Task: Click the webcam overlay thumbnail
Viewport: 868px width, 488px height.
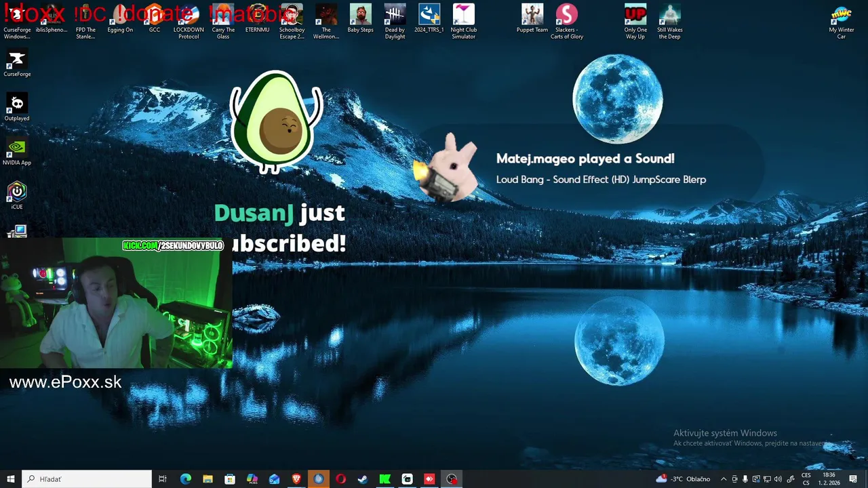Action: (x=116, y=303)
